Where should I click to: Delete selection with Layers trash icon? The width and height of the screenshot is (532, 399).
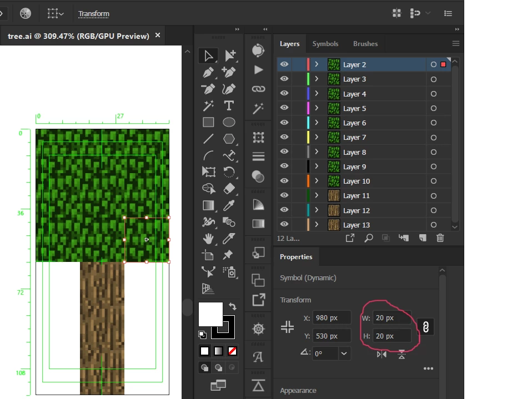pos(440,238)
